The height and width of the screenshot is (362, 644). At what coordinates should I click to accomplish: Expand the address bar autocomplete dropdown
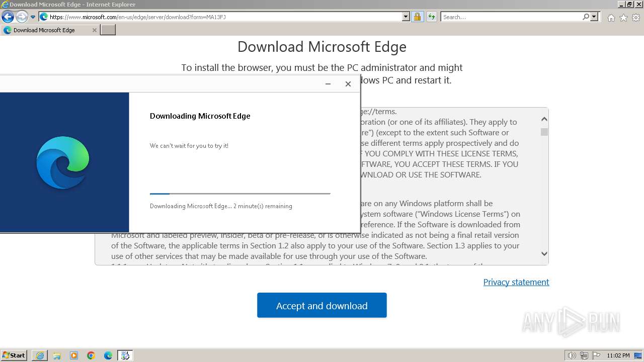[406, 17]
